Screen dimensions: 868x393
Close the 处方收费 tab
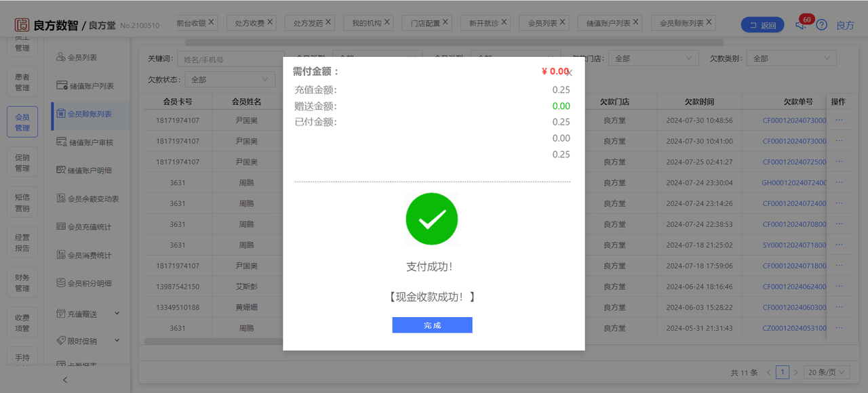click(270, 22)
